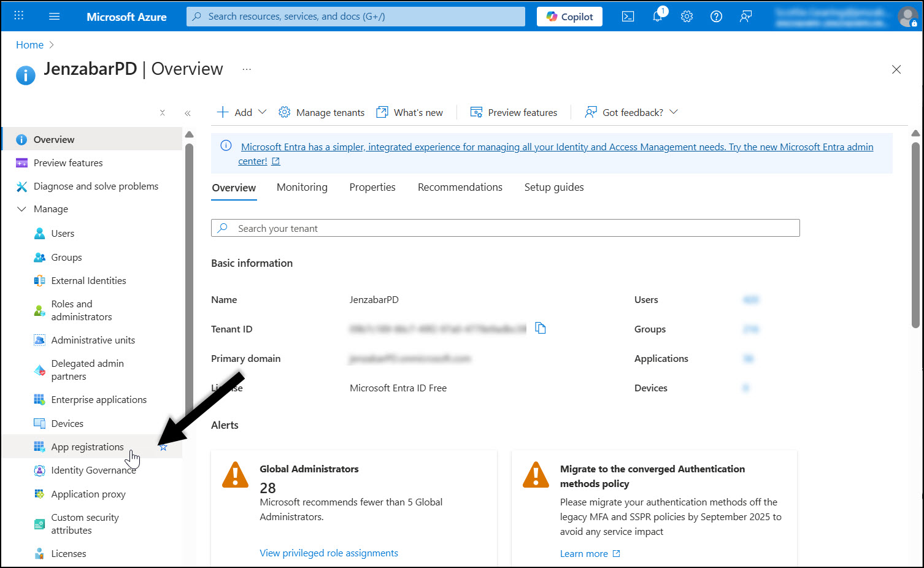The width and height of the screenshot is (924, 568).
Task: Collapse the Manage section chevron
Action: [21, 209]
